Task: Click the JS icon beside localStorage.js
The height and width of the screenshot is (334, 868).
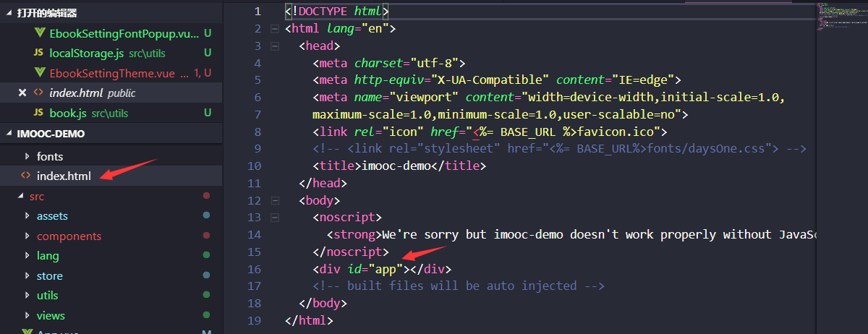Action: pyautogui.click(x=39, y=53)
